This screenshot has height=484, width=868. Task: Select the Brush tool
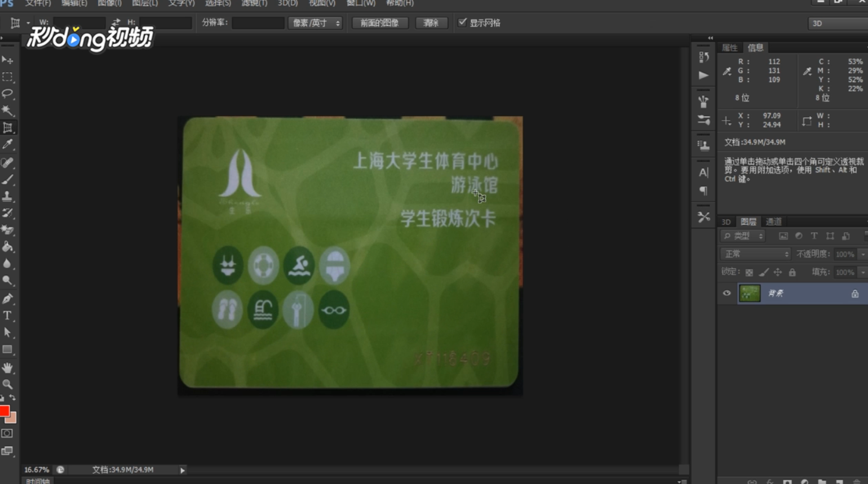pos(7,180)
